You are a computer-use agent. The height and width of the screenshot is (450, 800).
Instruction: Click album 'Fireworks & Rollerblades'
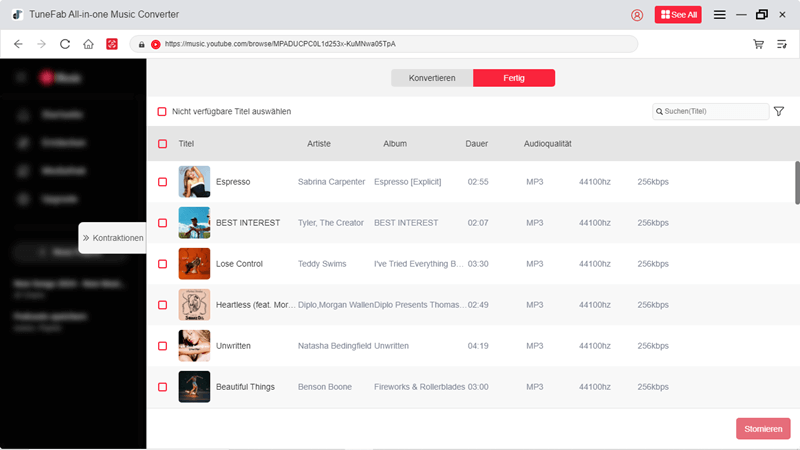(x=419, y=387)
